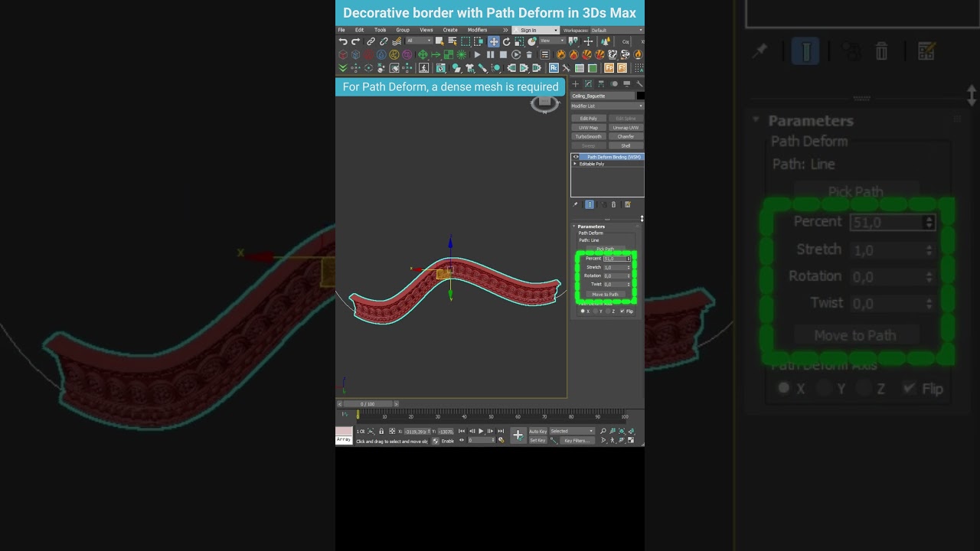Open the Modifiers menu
Image resolution: width=980 pixels, height=551 pixels.
click(478, 30)
